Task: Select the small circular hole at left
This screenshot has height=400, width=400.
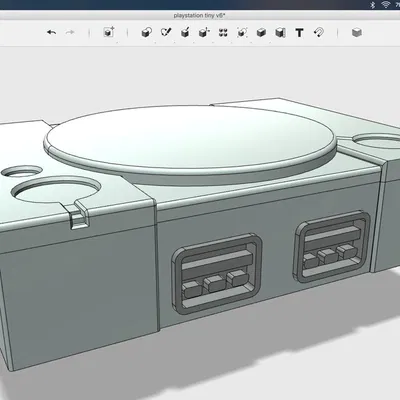Action: (x=23, y=171)
